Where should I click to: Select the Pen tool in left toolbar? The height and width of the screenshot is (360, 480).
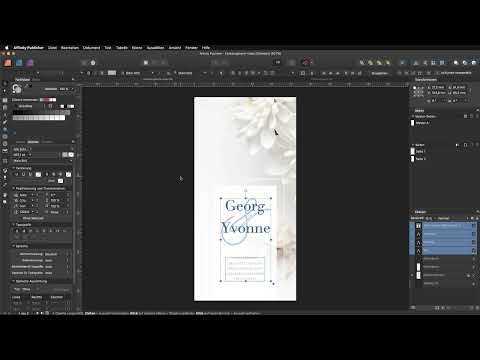[x=5, y=115]
